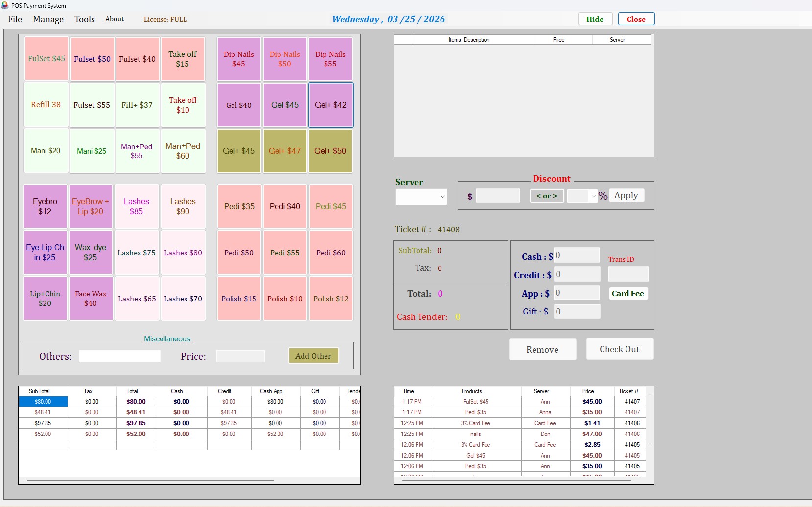This screenshot has height=507, width=812.
Task: Click Check Out to complete sale
Action: (x=619, y=349)
